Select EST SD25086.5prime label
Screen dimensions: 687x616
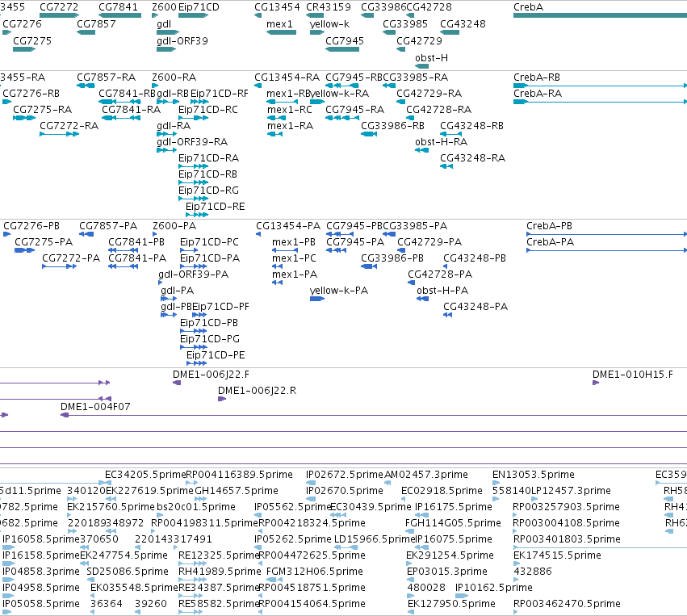127,572
